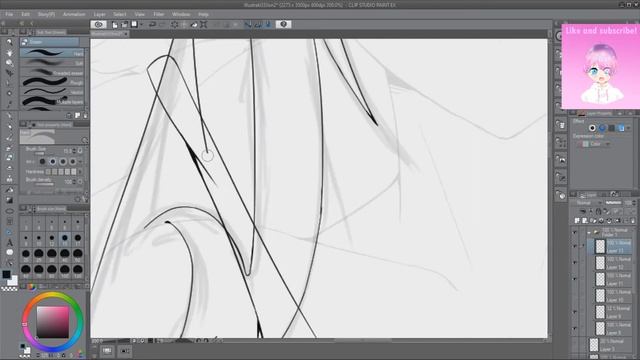Toggle Snap to Grid in command bar

point(268,24)
